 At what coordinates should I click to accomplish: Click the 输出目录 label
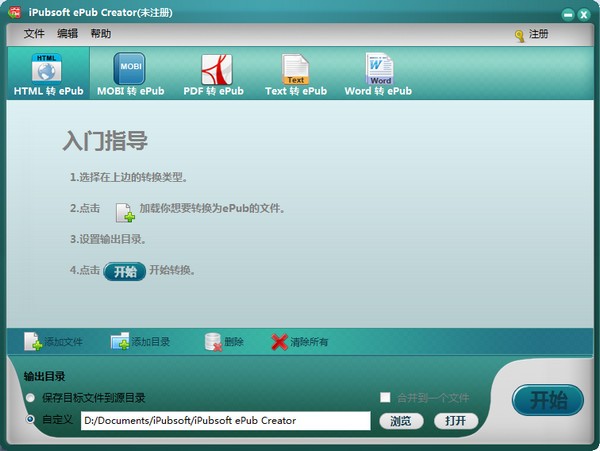(44, 376)
